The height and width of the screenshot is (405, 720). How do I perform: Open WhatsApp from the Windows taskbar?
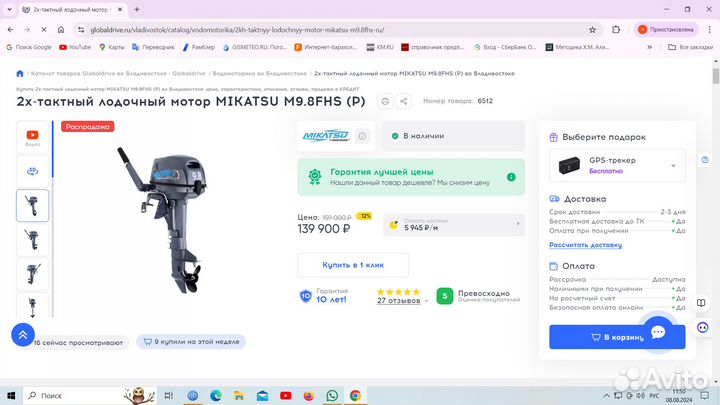tap(332, 395)
